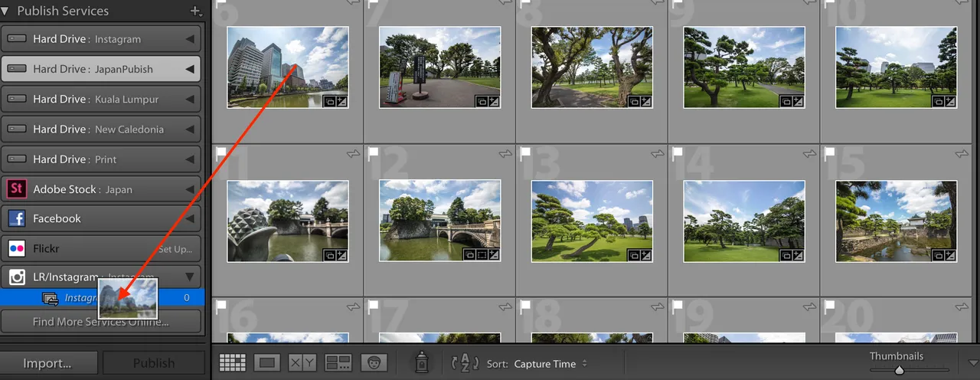
Task: Toggle the flag on photo 14
Action: tap(678, 153)
